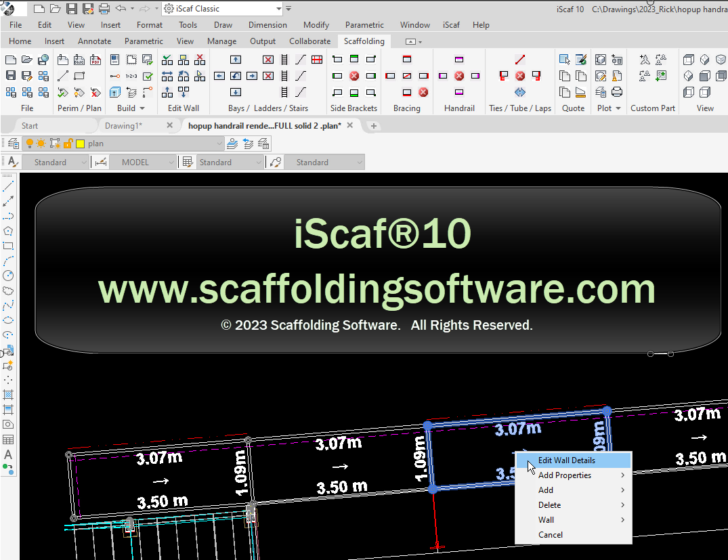The image size is (728, 560).
Task: Click the Save icon in the quick access toolbar
Action: [71, 8]
